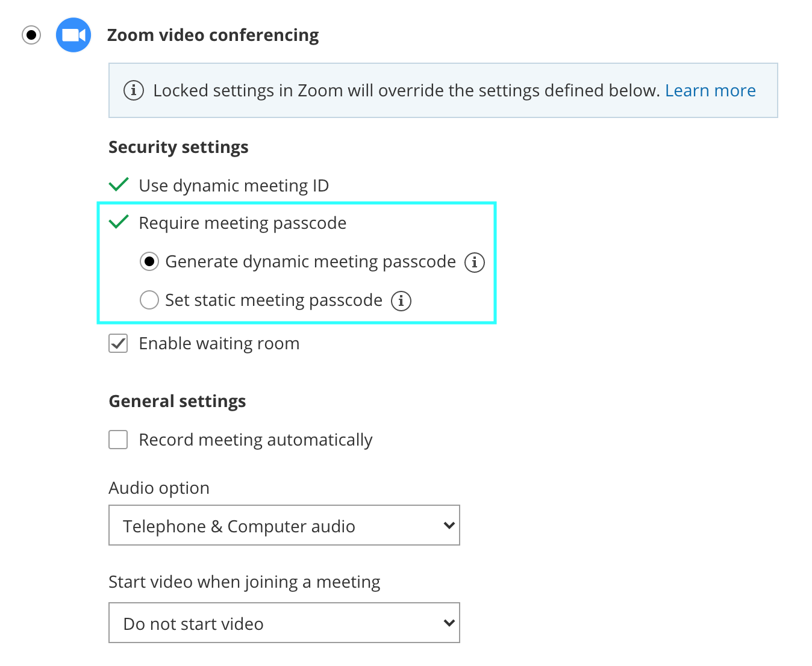Click the blue Zoom camera icon
This screenshot has height=666, width=812.
pos(73,35)
